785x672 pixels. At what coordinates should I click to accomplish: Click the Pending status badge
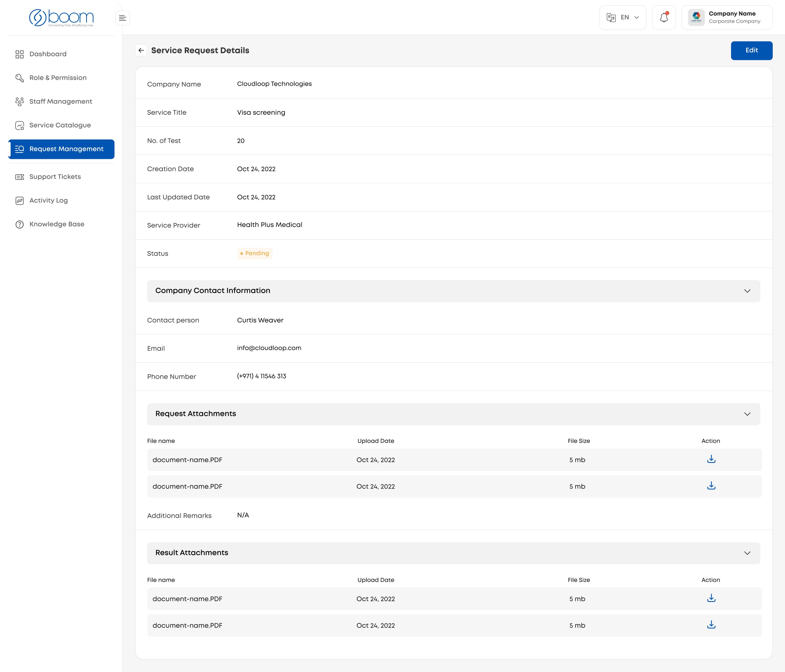pyautogui.click(x=255, y=253)
